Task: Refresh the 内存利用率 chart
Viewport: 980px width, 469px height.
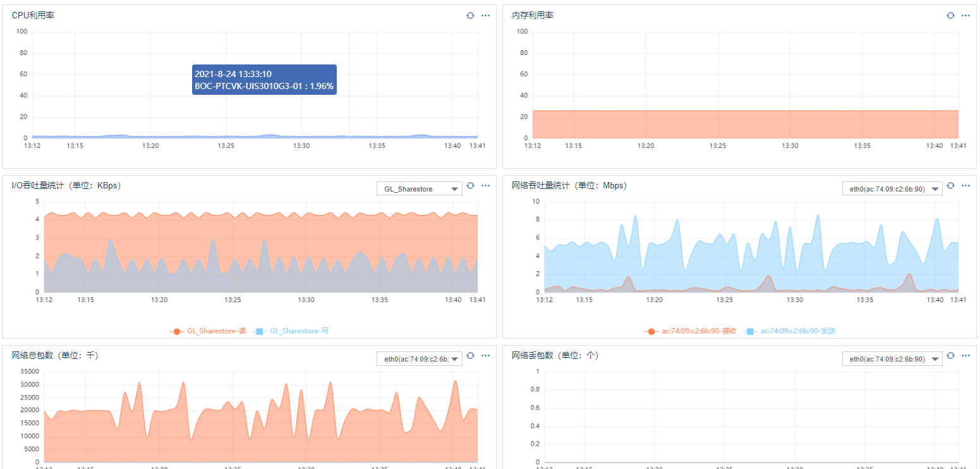Action: 950,15
